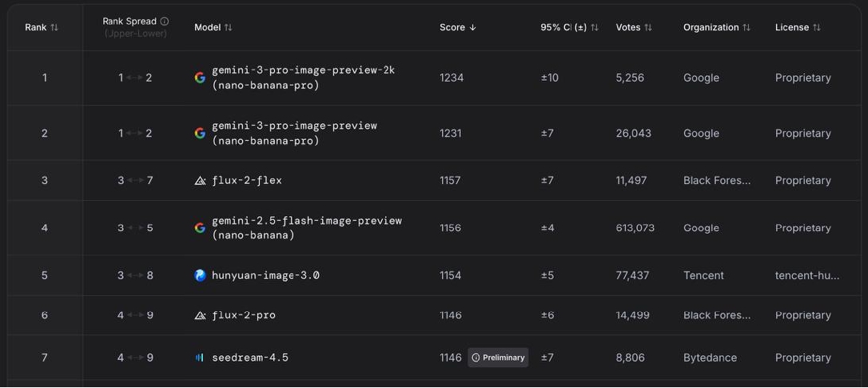Click the Preliminary badge on seedream-4.5
Image resolution: width=868 pixels, height=388 pixels.
498,358
